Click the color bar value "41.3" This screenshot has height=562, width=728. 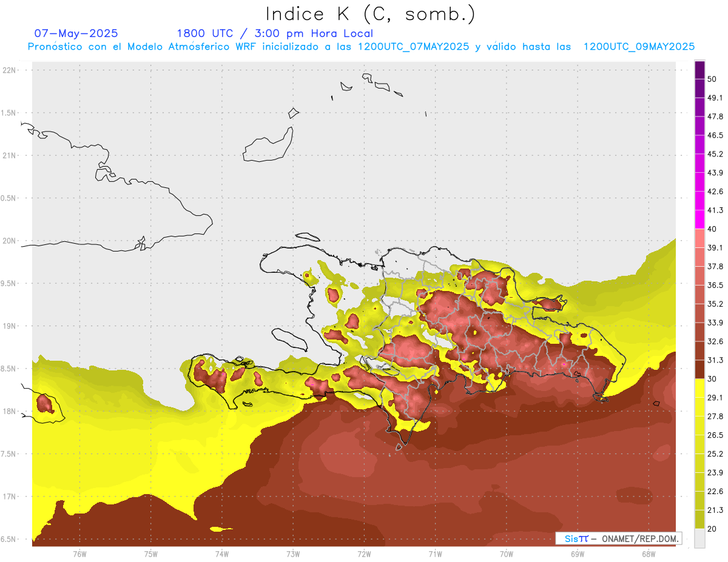[715, 210]
